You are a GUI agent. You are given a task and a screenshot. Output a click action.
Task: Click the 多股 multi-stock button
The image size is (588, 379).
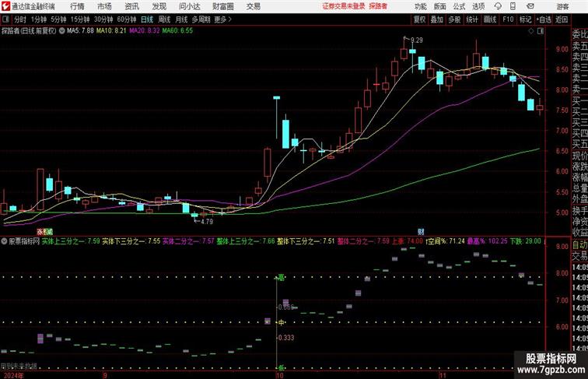tap(454, 19)
